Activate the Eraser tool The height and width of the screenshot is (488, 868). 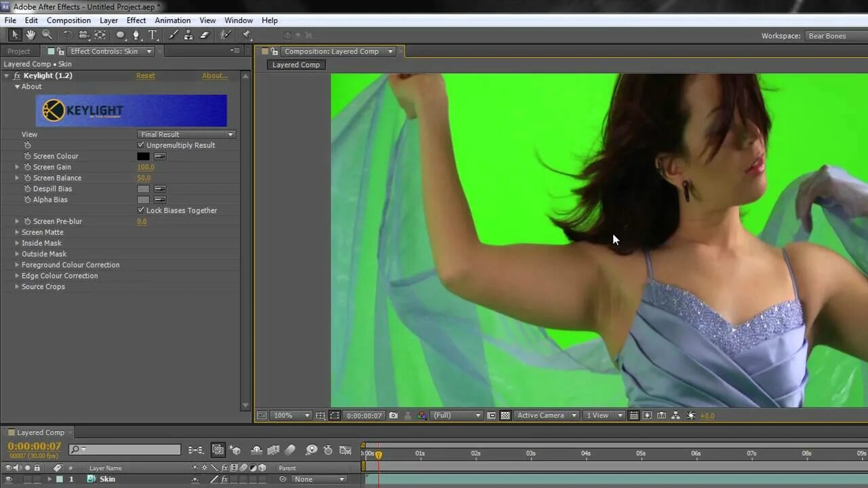coord(203,35)
